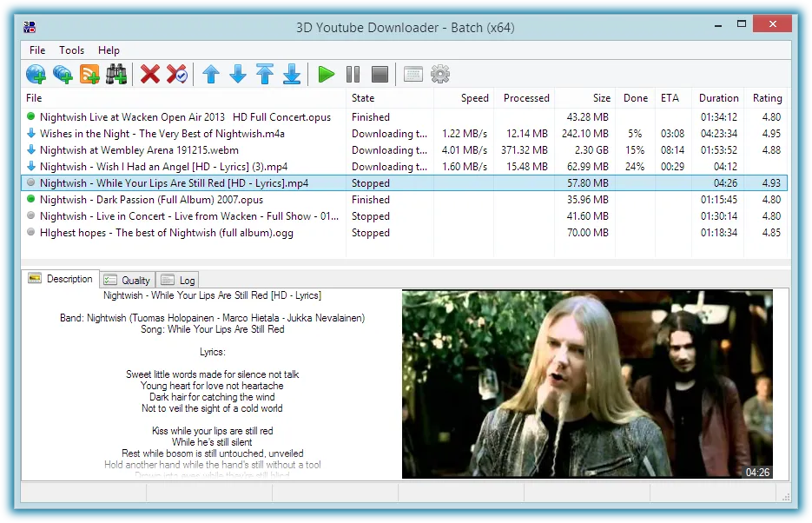The height and width of the screenshot is (523, 812).
Task: Open the Help menu
Action: coord(109,50)
